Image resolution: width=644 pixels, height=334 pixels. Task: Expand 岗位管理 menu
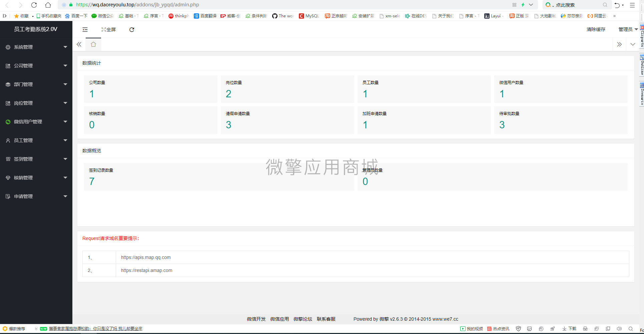point(36,103)
